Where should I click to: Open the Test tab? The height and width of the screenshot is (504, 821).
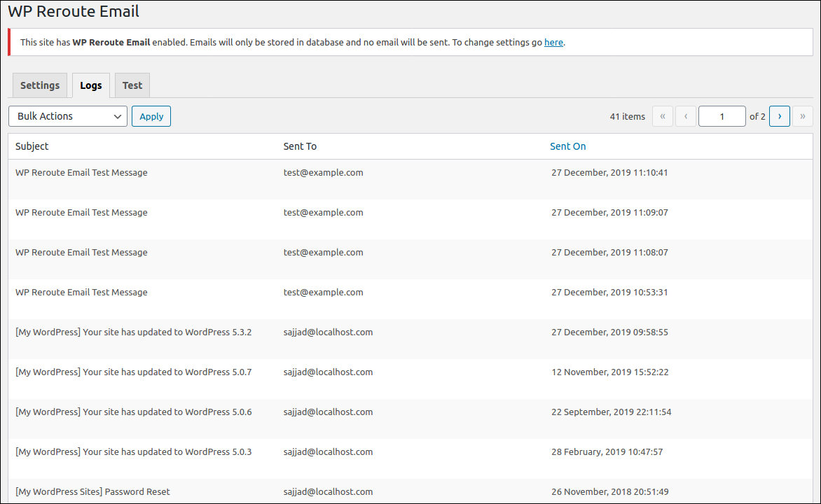tap(132, 85)
